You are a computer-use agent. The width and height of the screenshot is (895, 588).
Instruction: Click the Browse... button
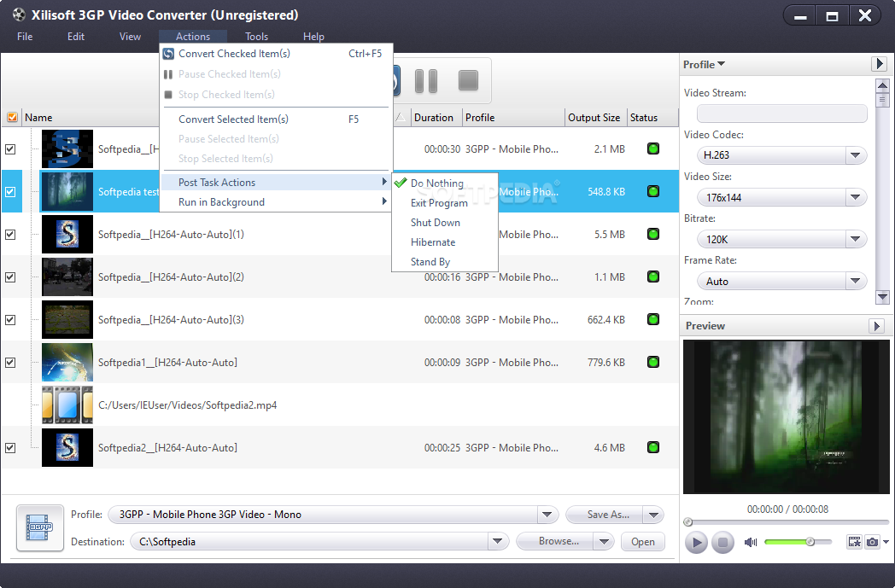click(x=557, y=541)
